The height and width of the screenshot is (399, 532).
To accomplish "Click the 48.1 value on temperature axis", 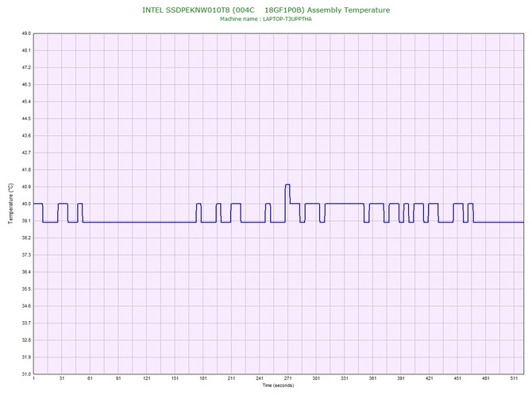I will click(x=26, y=51).
